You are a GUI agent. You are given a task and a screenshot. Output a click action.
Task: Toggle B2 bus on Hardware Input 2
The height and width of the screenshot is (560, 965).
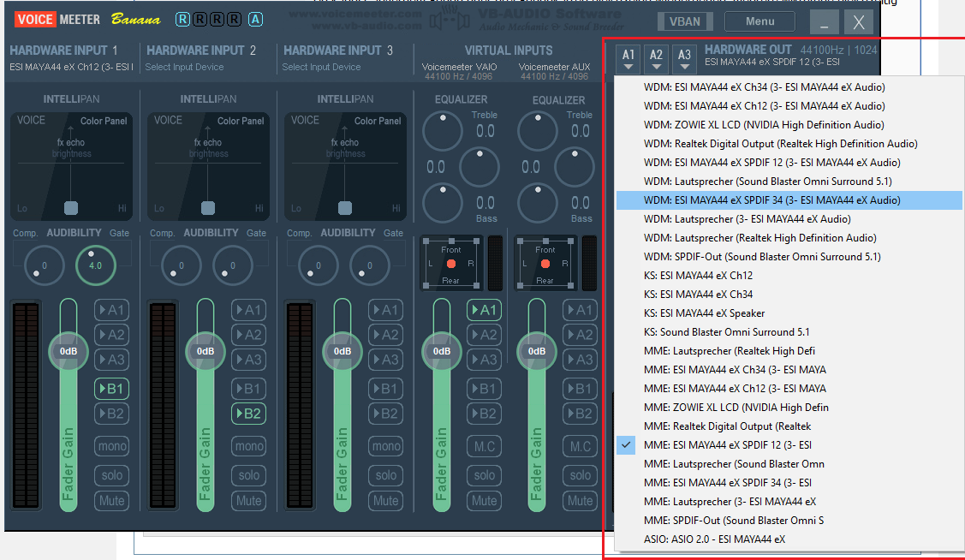click(x=248, y=414)
